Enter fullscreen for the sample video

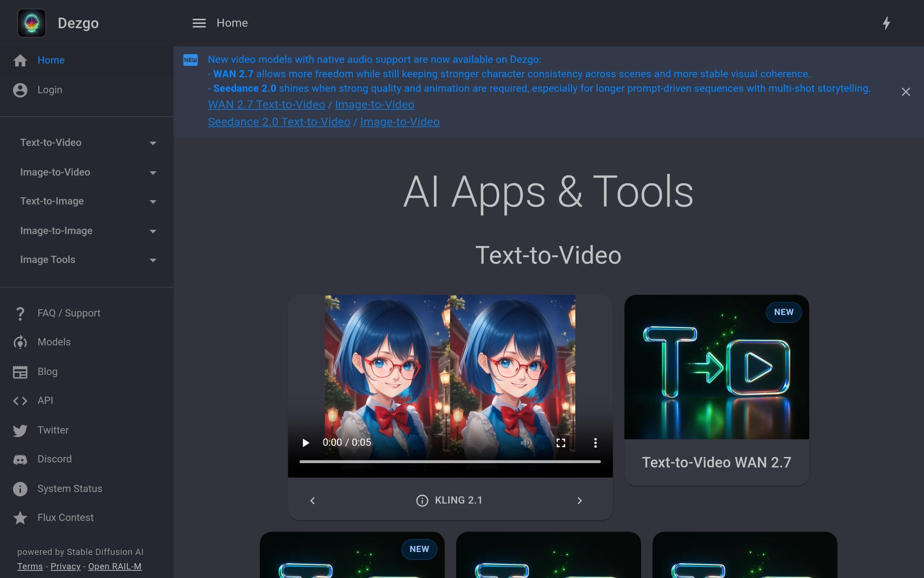click(561, 443)
